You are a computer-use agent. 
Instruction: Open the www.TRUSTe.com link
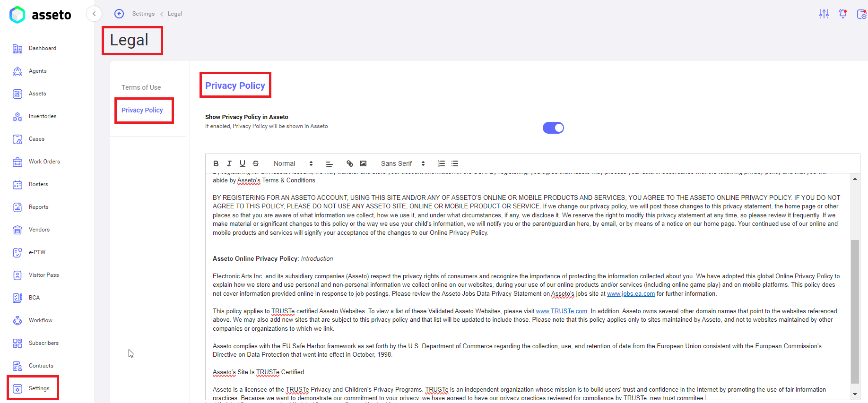point(562,311)
